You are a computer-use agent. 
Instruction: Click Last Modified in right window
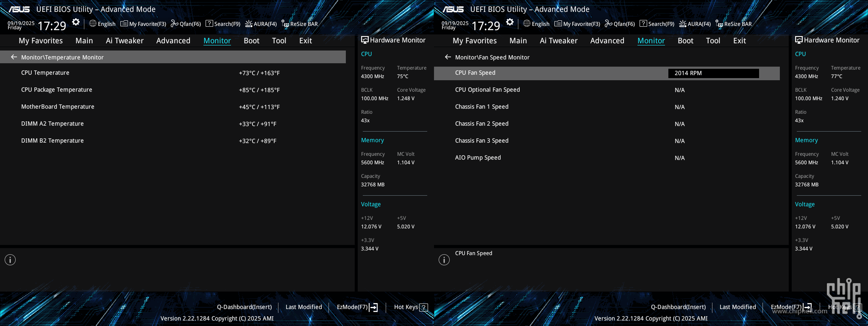pyautogui.click(x=738, y=307)
